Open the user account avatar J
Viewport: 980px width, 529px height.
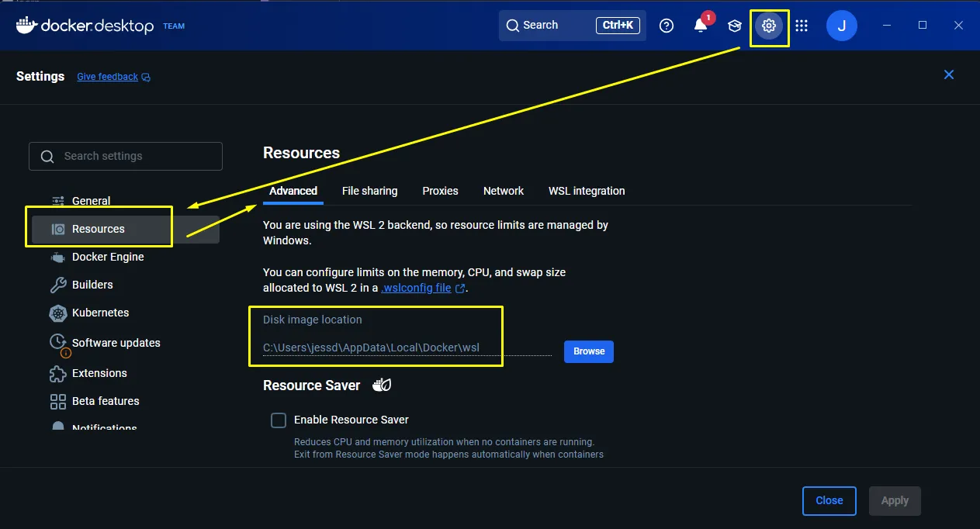point(841,26)
